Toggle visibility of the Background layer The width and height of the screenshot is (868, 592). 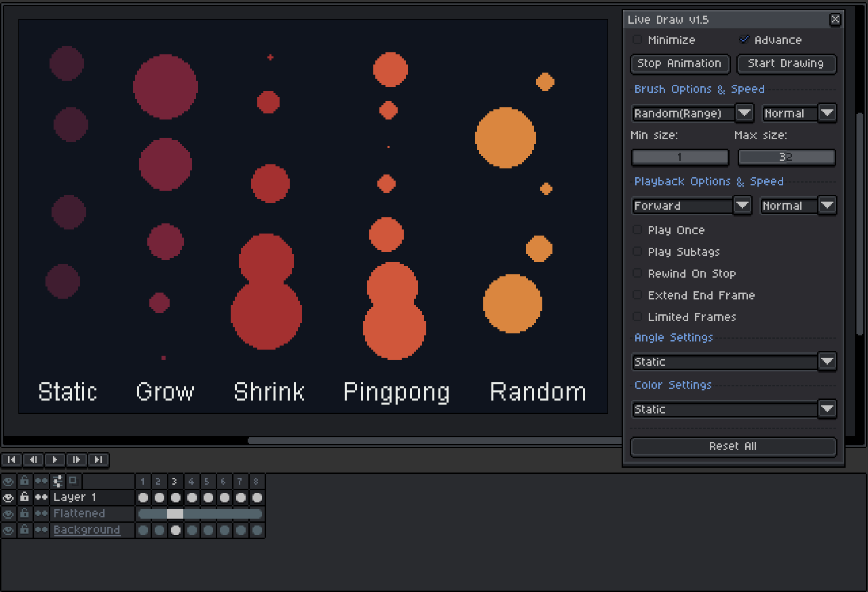(8, 530)
